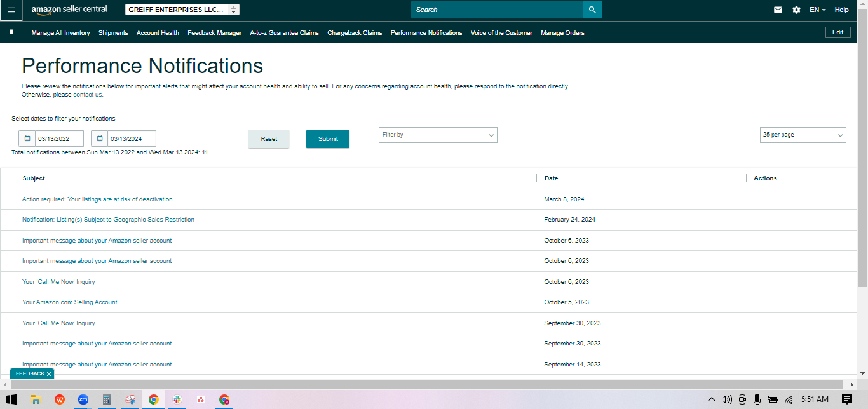This screenshot has height=409, width=868.
Task: Click the 'February 24, 2024' date cell
Action: click(570, 220)
